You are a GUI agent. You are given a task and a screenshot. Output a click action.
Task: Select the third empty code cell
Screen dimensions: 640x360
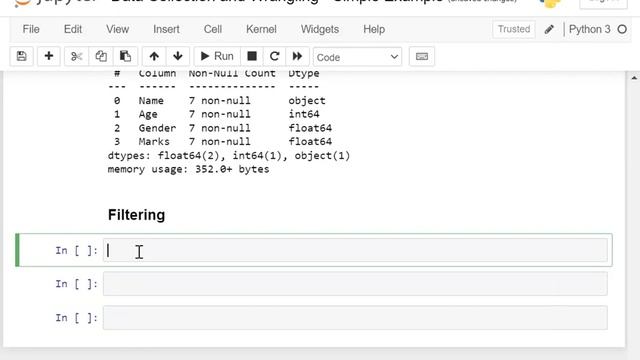click(x=355, y=318)
